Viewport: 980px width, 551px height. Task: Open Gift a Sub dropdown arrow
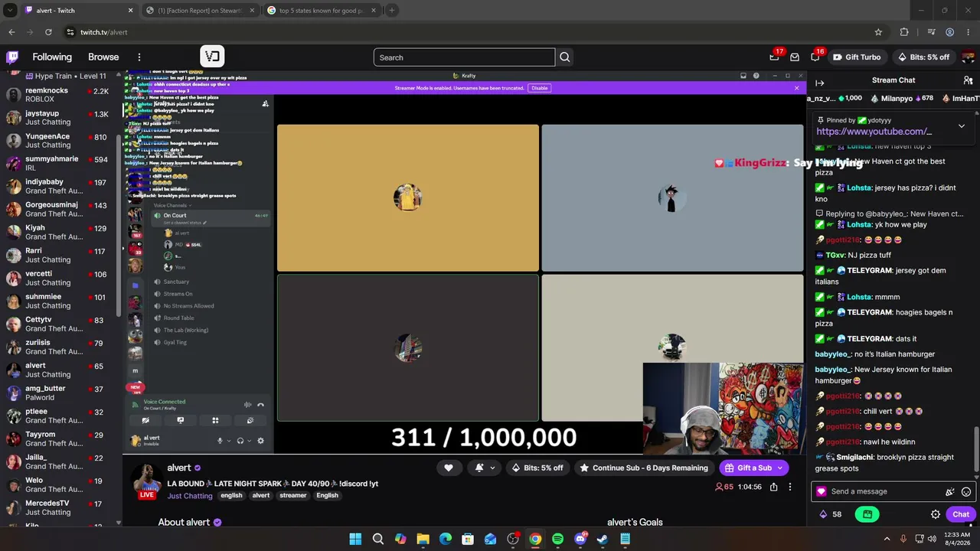pos(780,468)
